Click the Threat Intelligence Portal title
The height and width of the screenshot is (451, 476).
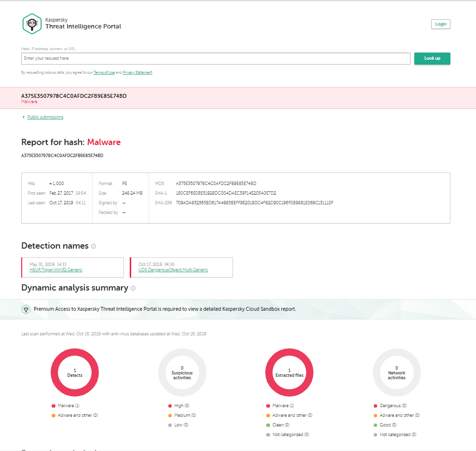(83, 27)
